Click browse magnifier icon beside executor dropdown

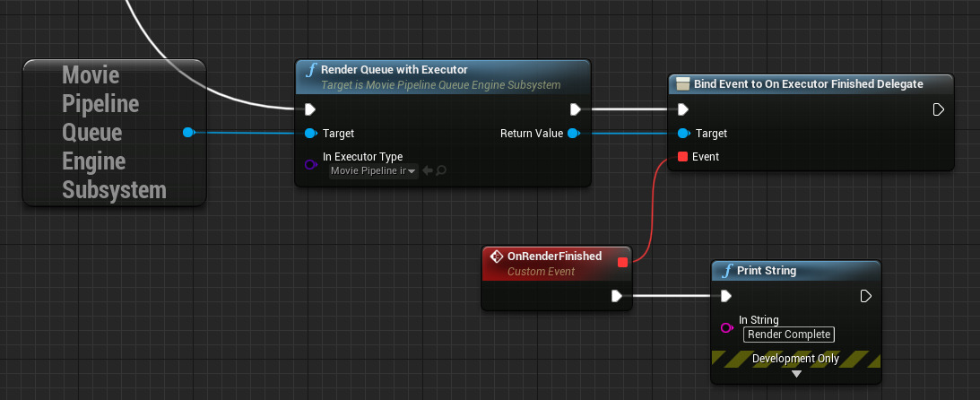tap(441, 170)
